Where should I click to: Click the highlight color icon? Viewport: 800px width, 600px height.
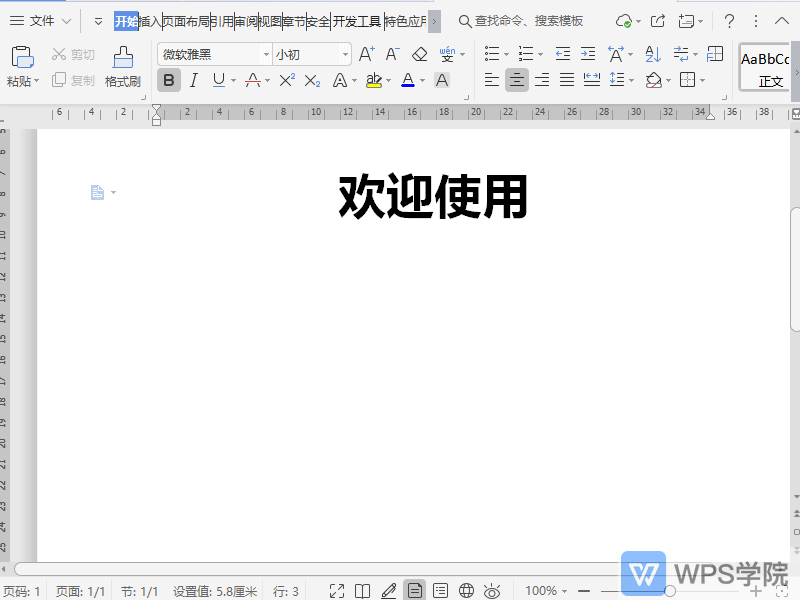tap(375, 80)
